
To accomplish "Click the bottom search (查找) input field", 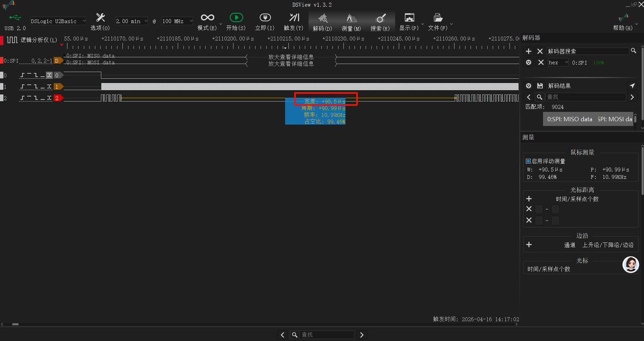I will coord(327,335).
